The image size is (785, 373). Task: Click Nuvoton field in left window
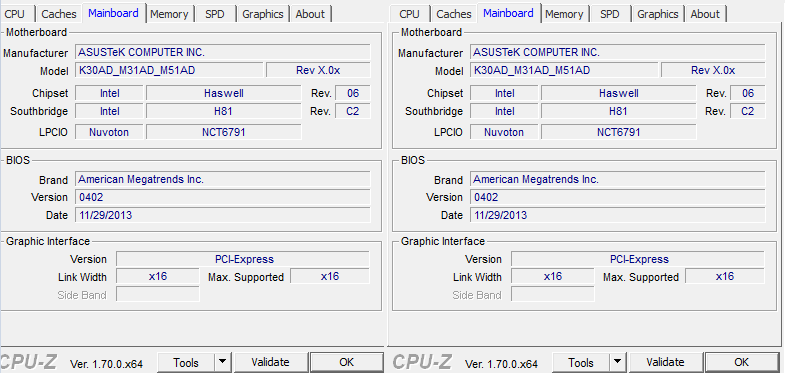[x=109, y=132]
